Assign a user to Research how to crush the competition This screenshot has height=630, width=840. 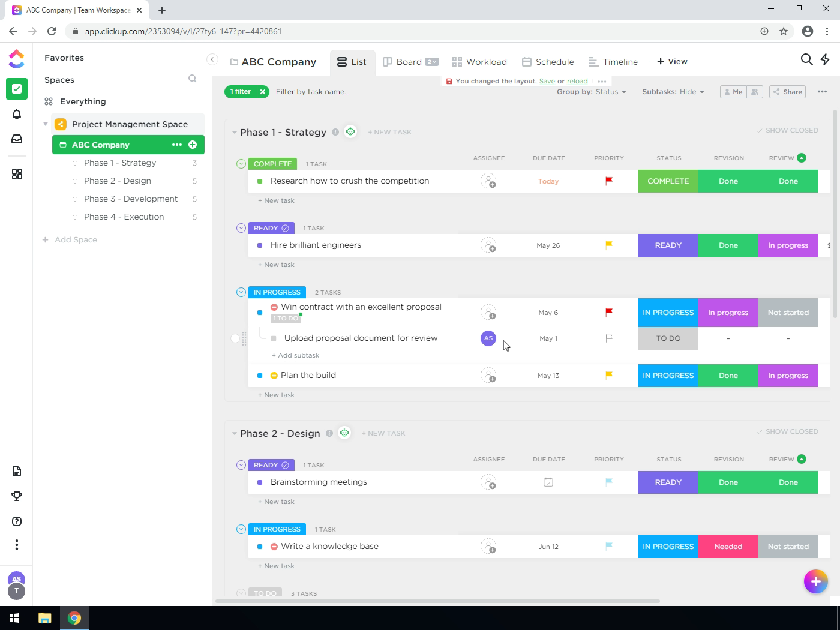488,181
